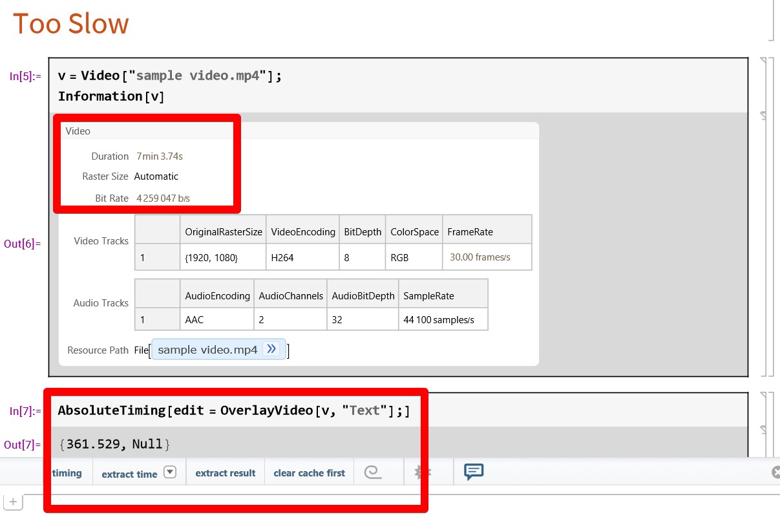Screen dimensions: 780x532
Task: Place cursor in the AbsoluteTiming OverlayVideo input
Action: [x=234, y=410]
